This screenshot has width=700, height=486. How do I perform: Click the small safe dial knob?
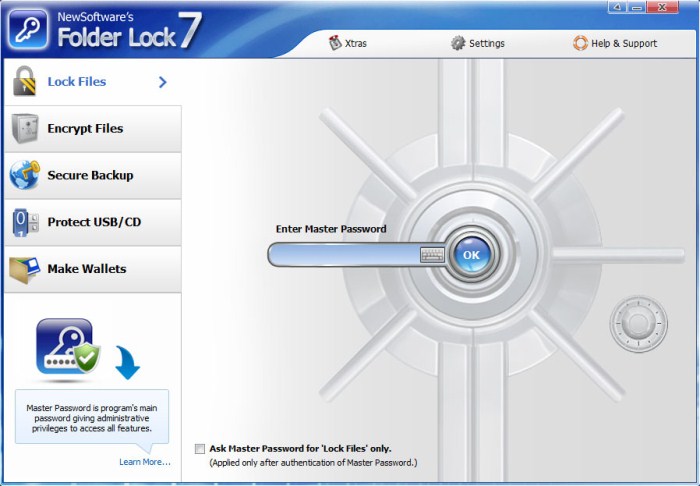tap(638, 324)
